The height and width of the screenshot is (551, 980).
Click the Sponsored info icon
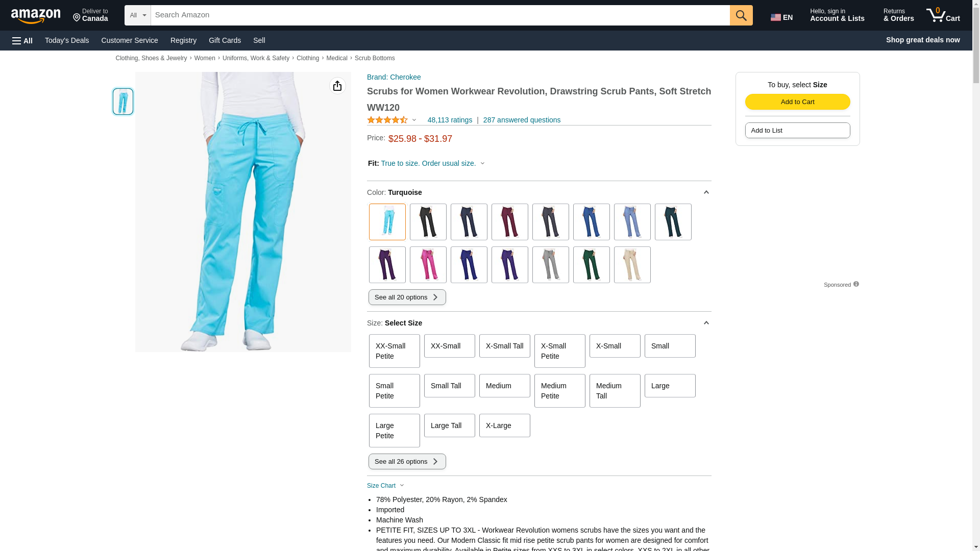pos(856,284)
